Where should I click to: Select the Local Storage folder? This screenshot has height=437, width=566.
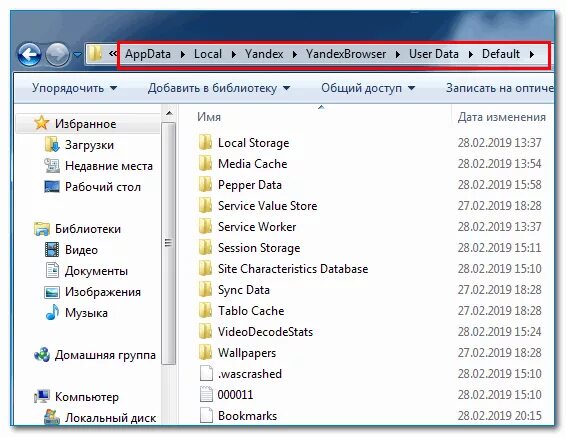click(253, 143)
